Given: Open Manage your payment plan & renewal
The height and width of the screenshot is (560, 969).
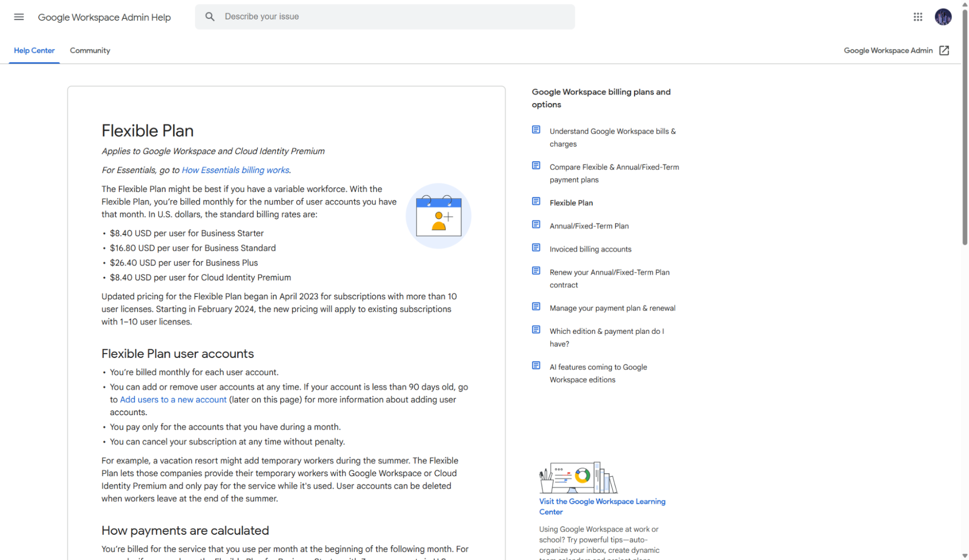Looking at the screenshot, I should [612, 308].
